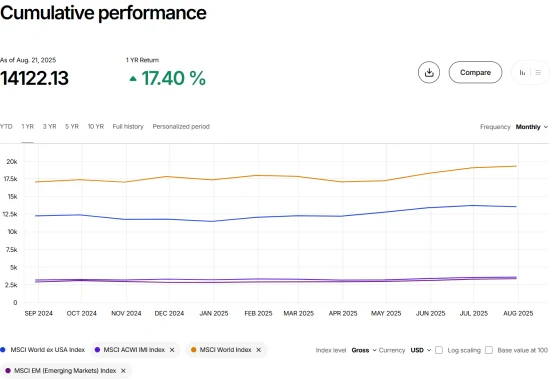Open the Gross index level dropdown
The width and height of the screenshot is (554, 380).
[364, 350]
